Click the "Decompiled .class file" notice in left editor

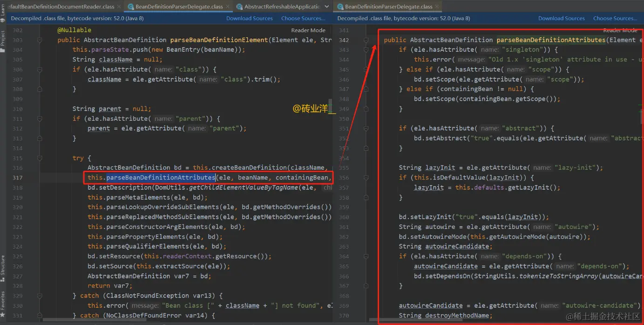tap(77, 18)
